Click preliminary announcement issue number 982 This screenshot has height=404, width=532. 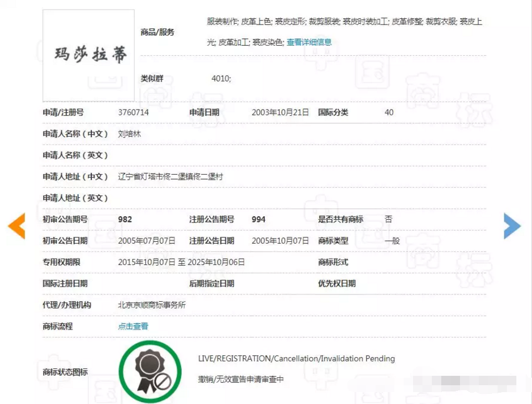(125, 219)
